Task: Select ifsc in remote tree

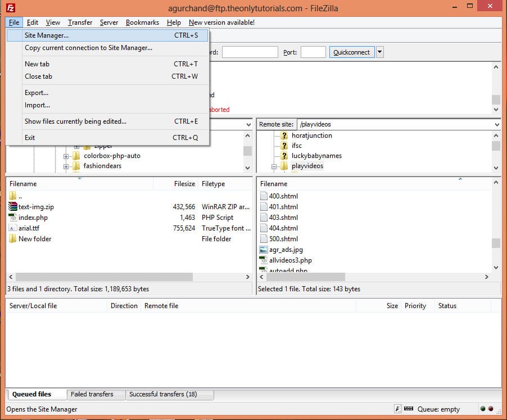Action: coord(297,146)
